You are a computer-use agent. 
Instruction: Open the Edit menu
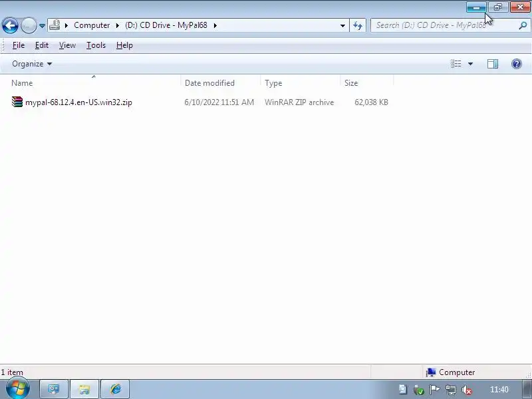tap(42, 45)
